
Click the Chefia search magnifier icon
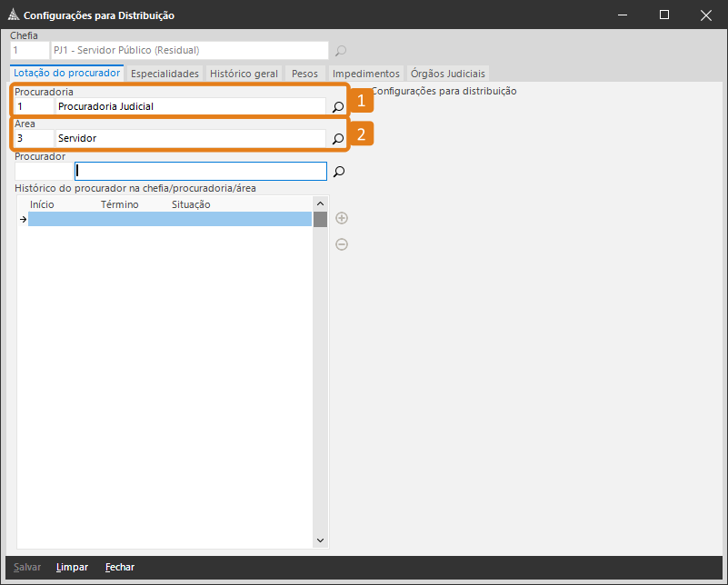[x=341, y=51]
